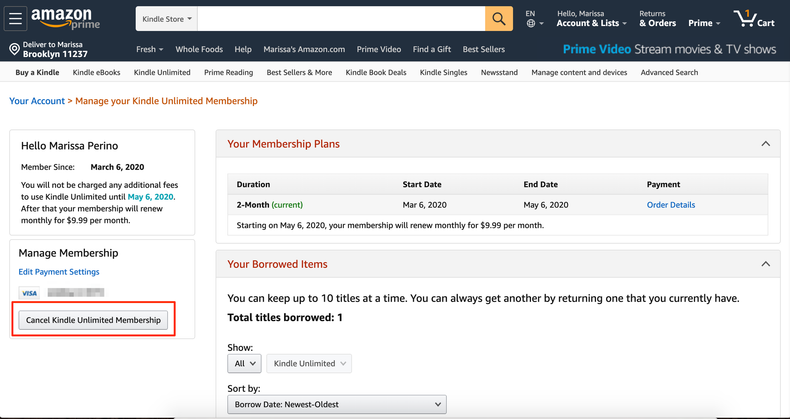Open Account & Lists menu
The width and height of the screenshot is (790, 419).
[592, 19]
